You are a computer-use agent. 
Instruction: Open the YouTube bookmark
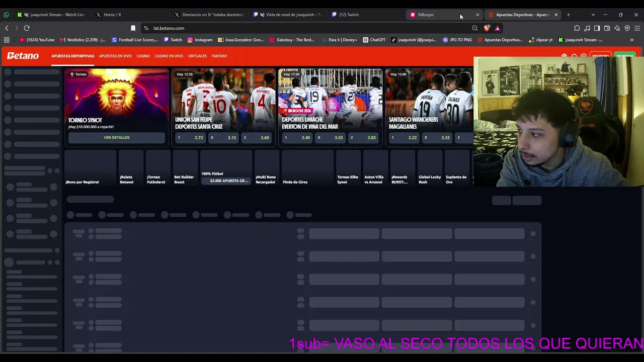(37, 40)
